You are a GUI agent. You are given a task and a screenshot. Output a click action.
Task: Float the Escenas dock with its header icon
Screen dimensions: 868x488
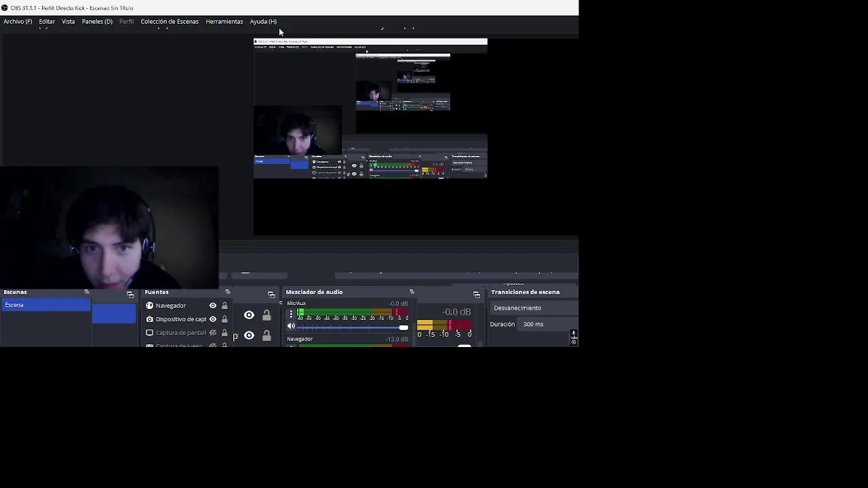coord(87,292)
